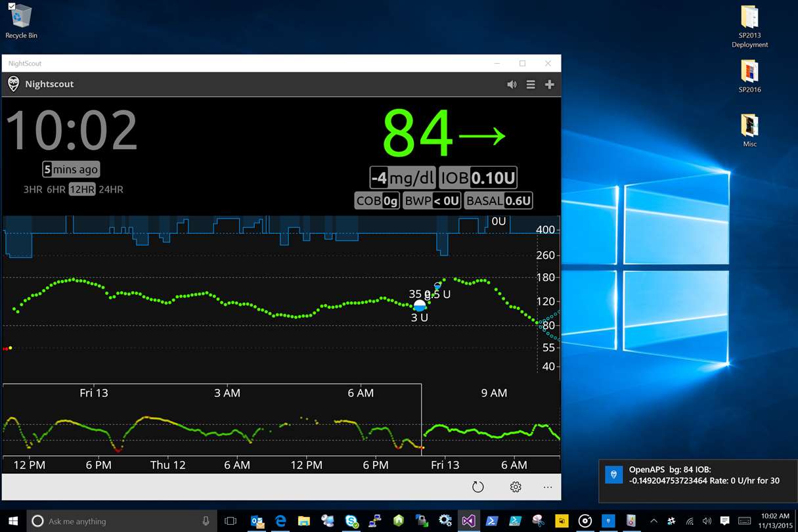Open volume control in system tray
798x532 pixels.
pyautogui.click(x=707, y=521)
